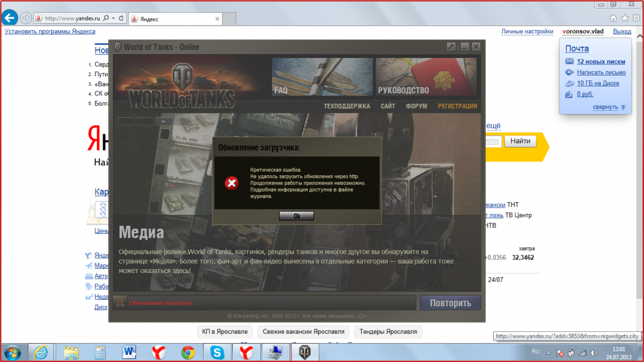Click IE favorites star icon
The image size is (644, 362).
point(623,18)
